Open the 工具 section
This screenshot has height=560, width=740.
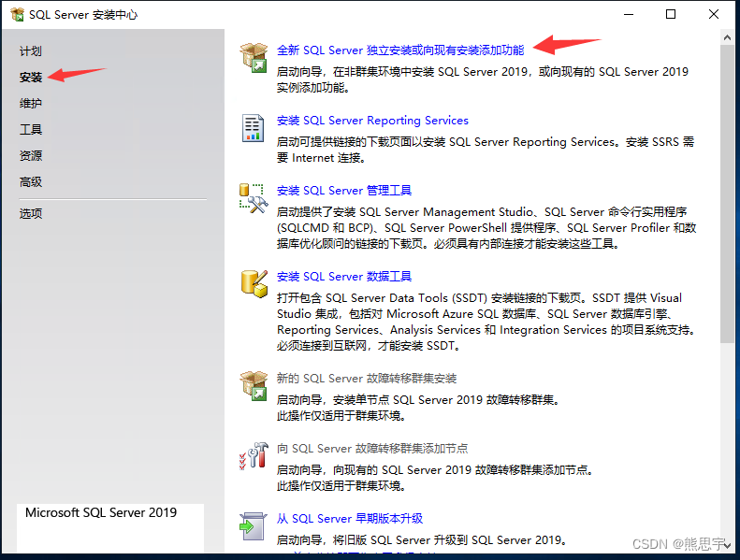coord(31,130)
